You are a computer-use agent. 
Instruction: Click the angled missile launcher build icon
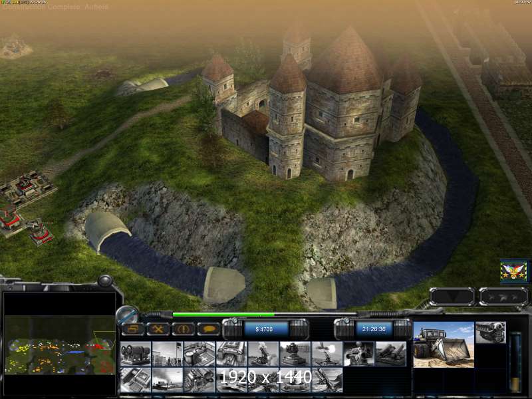pyautogui.click(x=327, y=380)
